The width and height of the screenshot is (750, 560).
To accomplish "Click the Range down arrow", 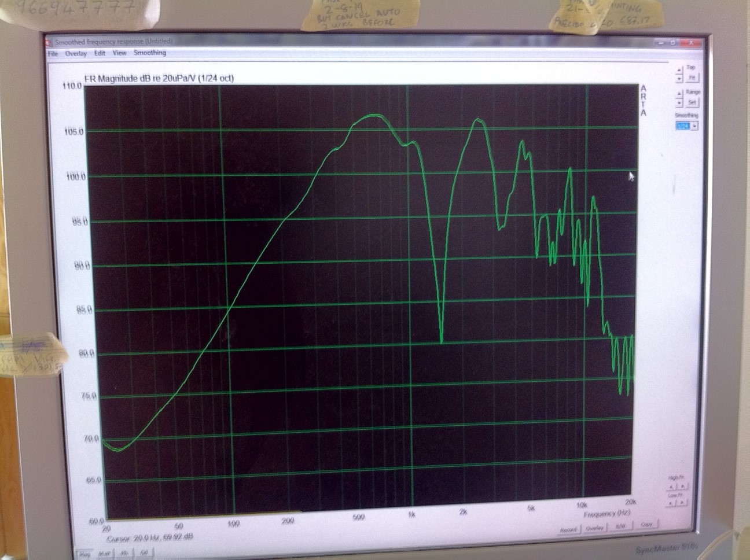I will click(679, 103).
